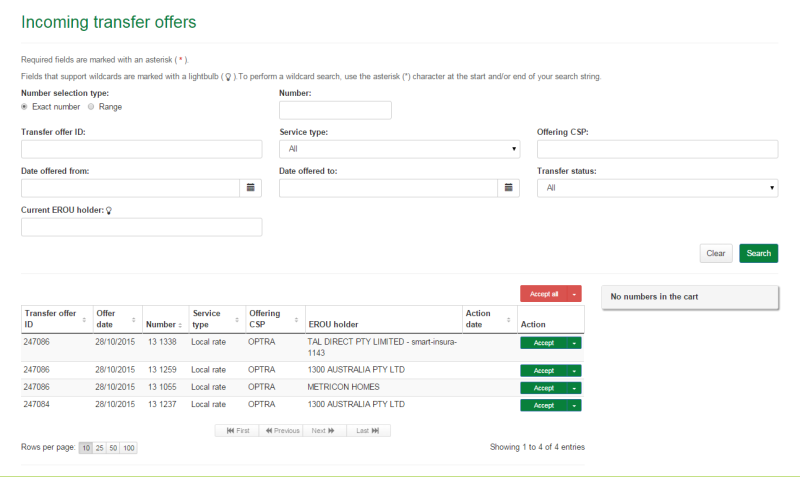Click the Clear button

tap(716, 253)
